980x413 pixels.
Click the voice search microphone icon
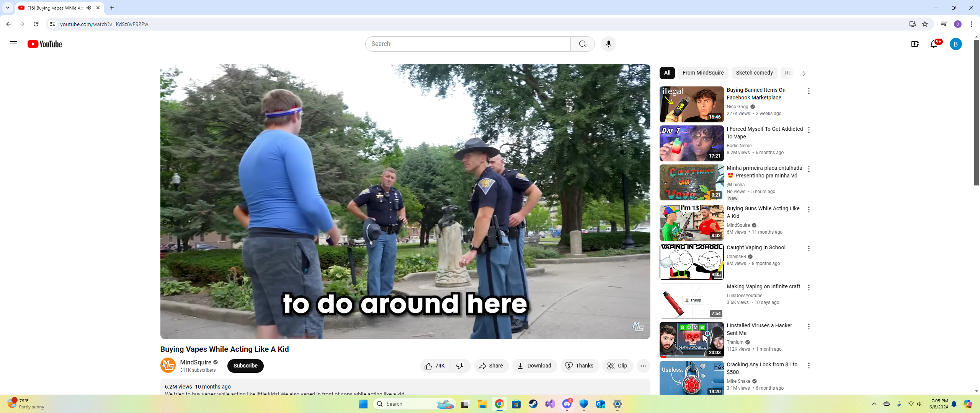[608, 44]
